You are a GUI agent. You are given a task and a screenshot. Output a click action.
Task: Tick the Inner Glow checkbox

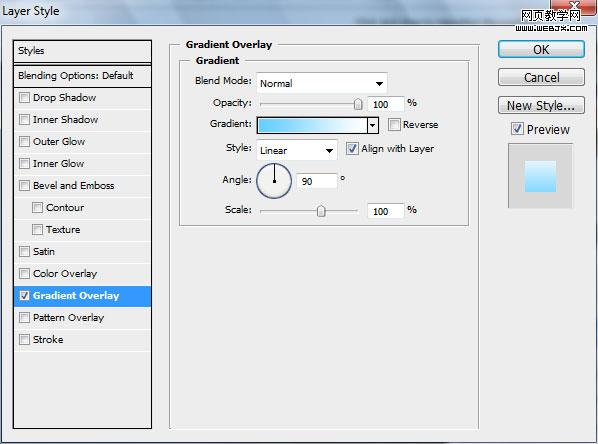(x=24, y=164)
